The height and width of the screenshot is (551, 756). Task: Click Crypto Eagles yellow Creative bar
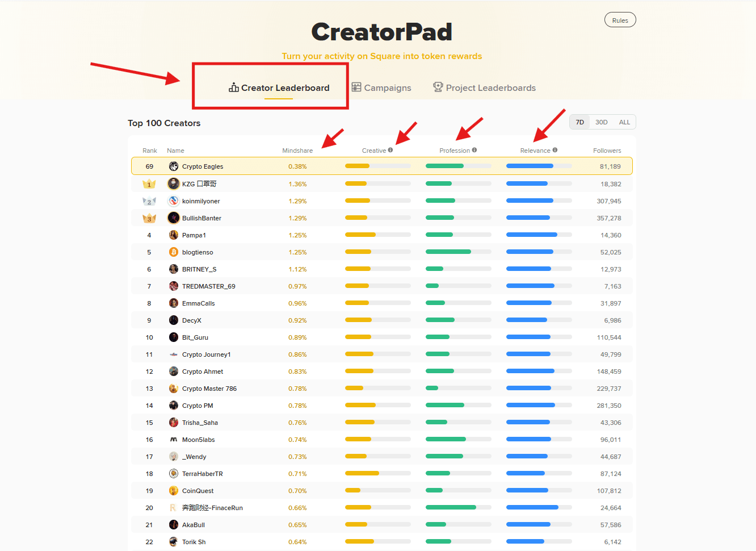(358, 166)
